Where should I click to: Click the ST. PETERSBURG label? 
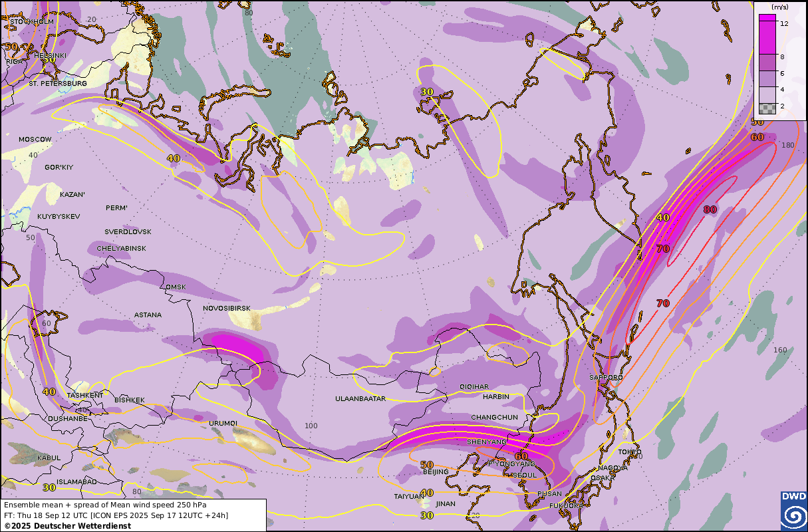pyautogui.click(x=58, y=84)
